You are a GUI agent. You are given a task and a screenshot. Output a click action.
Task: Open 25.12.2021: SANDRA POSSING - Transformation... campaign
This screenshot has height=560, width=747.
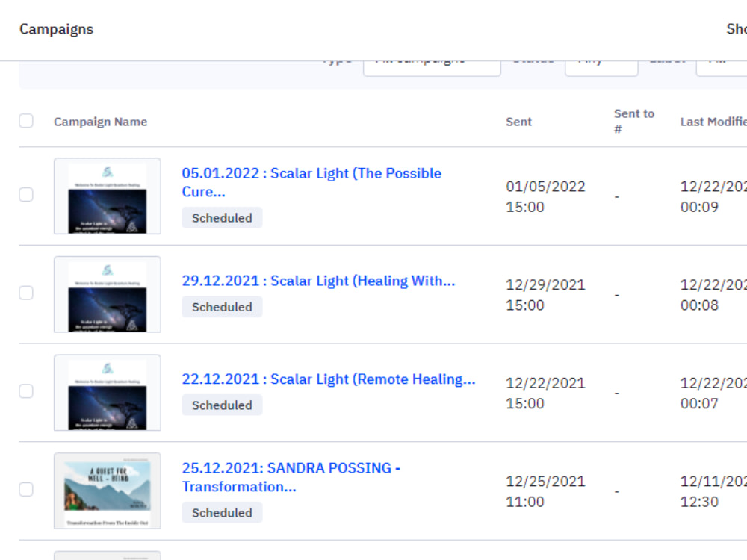tap(291, 477)
